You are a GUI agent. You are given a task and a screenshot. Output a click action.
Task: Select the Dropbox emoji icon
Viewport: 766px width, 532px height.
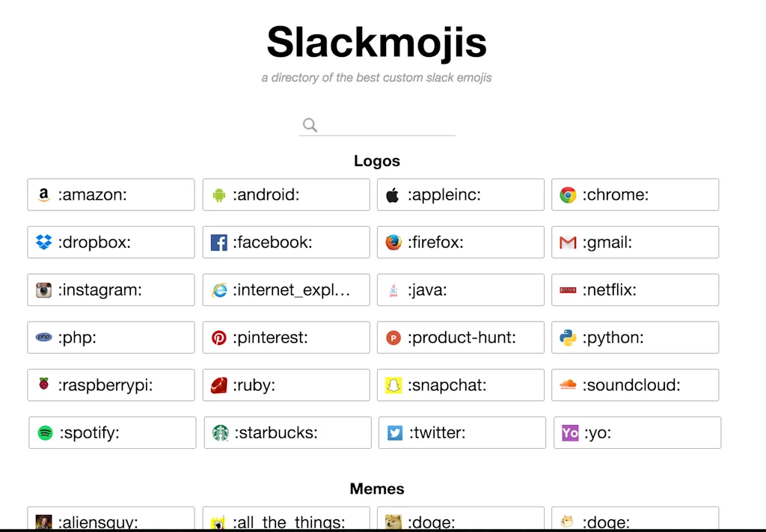coord(44,242)
